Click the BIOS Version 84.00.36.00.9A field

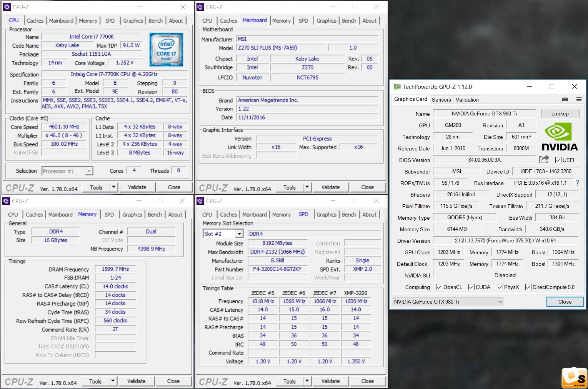click(x=484, y=160)
